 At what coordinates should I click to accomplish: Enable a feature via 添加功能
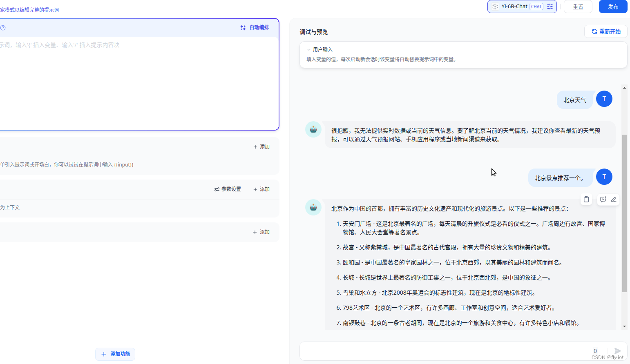pos(115,354)
